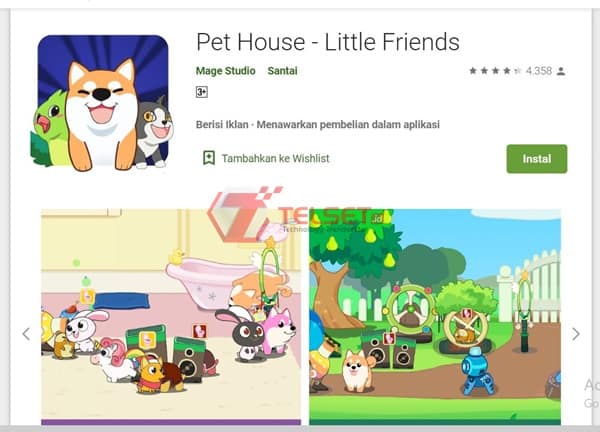The height and width of the screenshot is (432, 600).
Task: Click the 3+ content rating badge
Action: click(202, 92)
